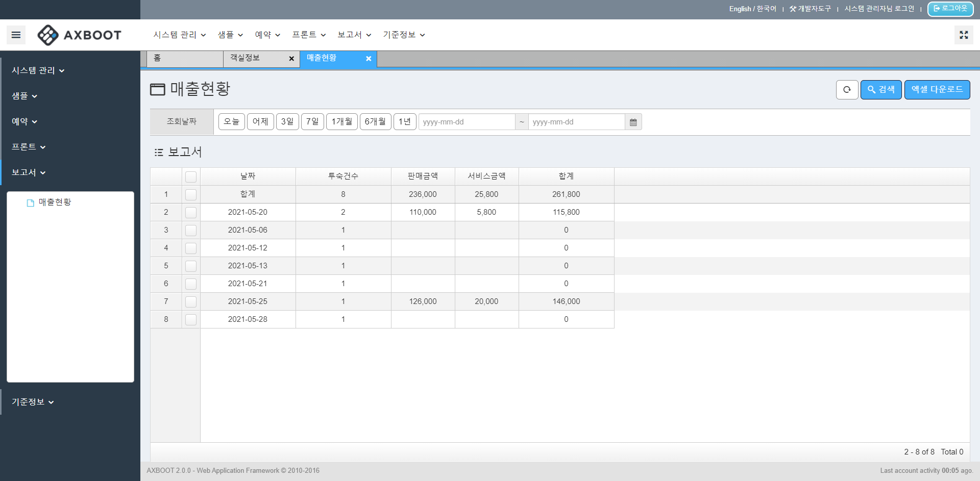
Task: Check the checkbox for row 2021-05-20
Action: tap(191, 212)
